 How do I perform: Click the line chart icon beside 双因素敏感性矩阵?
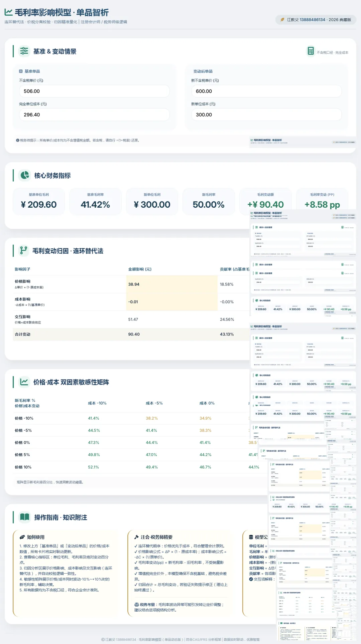[x=24, y=382]
